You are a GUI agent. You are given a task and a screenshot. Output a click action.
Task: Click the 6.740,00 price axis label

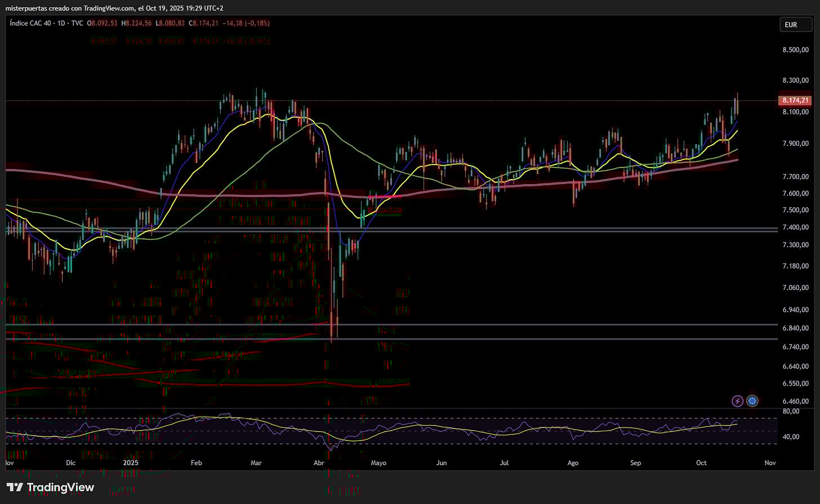pyautogui.click(x=795, y=347)
